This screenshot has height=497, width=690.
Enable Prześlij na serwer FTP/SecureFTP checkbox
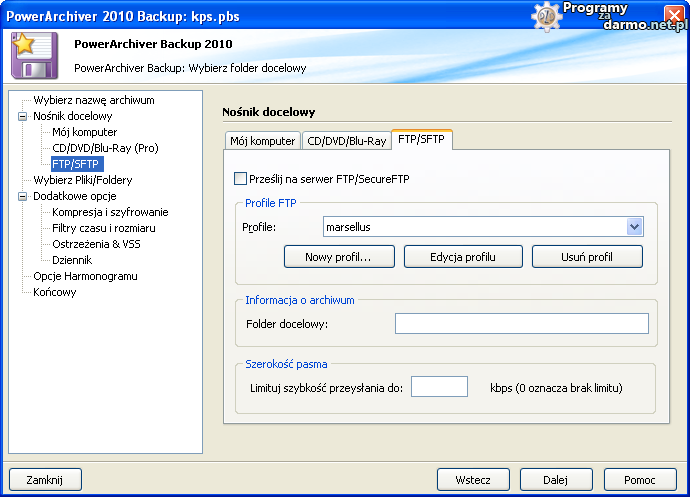point(240,179)
